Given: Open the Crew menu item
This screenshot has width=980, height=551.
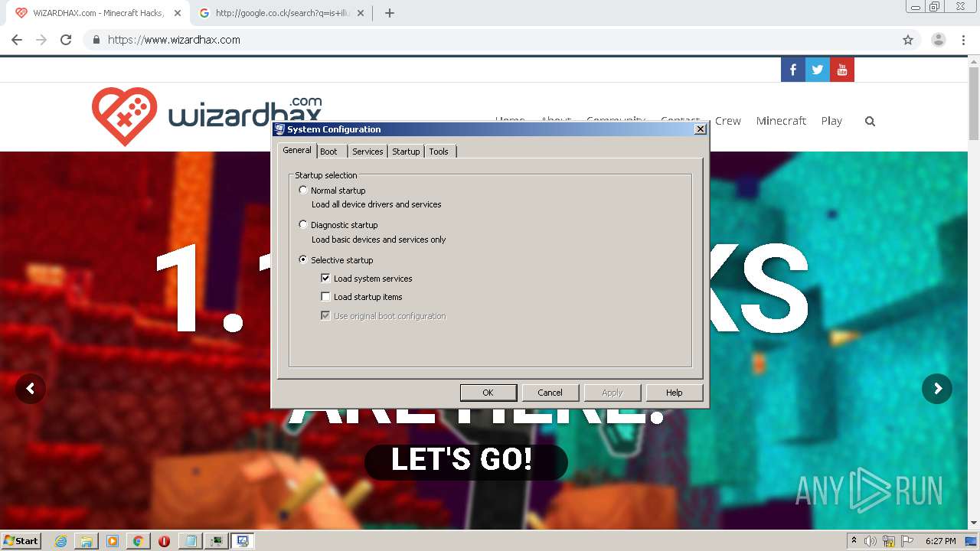Looking at the screenshot, I should point(728,121).
